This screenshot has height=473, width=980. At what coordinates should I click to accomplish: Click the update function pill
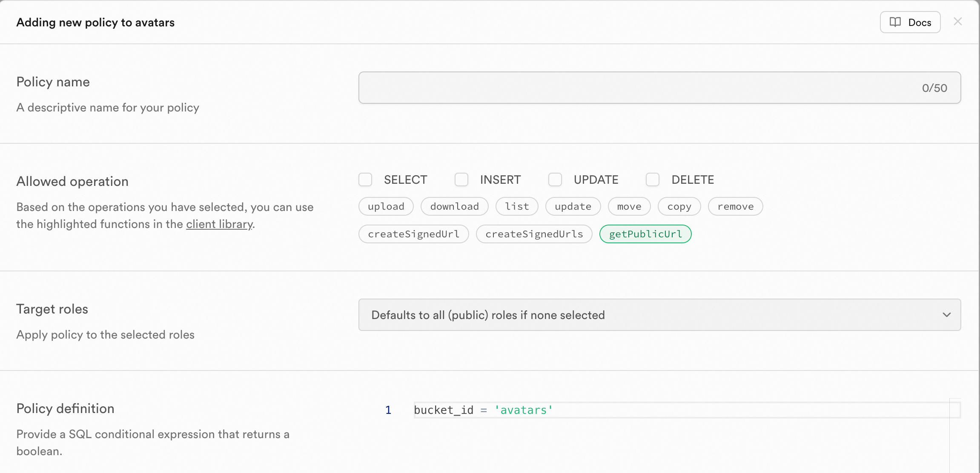tap(573, 207)
